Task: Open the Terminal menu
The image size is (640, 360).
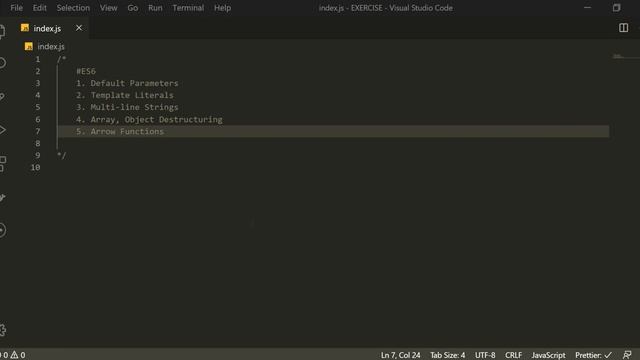Action: [188, 8]
